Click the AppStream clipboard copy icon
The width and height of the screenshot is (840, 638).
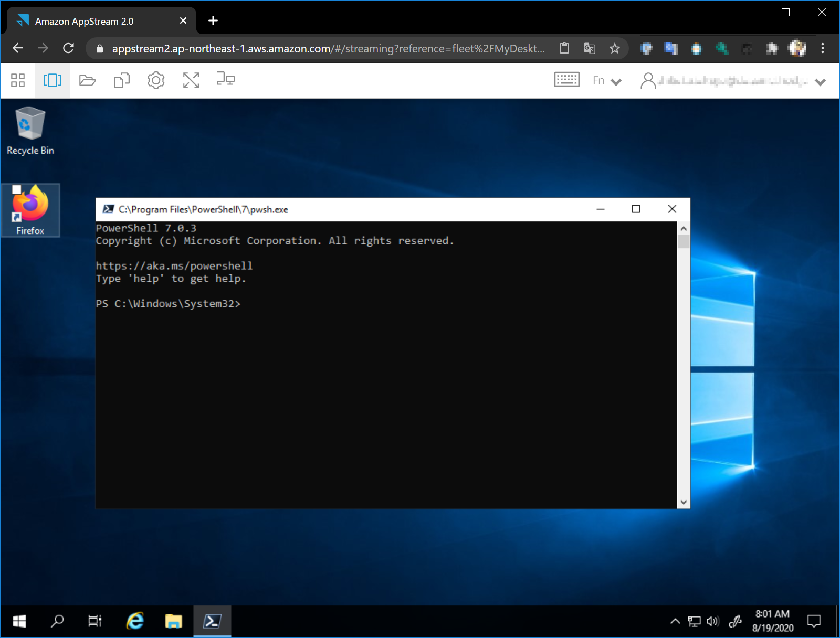coord(122,80)
